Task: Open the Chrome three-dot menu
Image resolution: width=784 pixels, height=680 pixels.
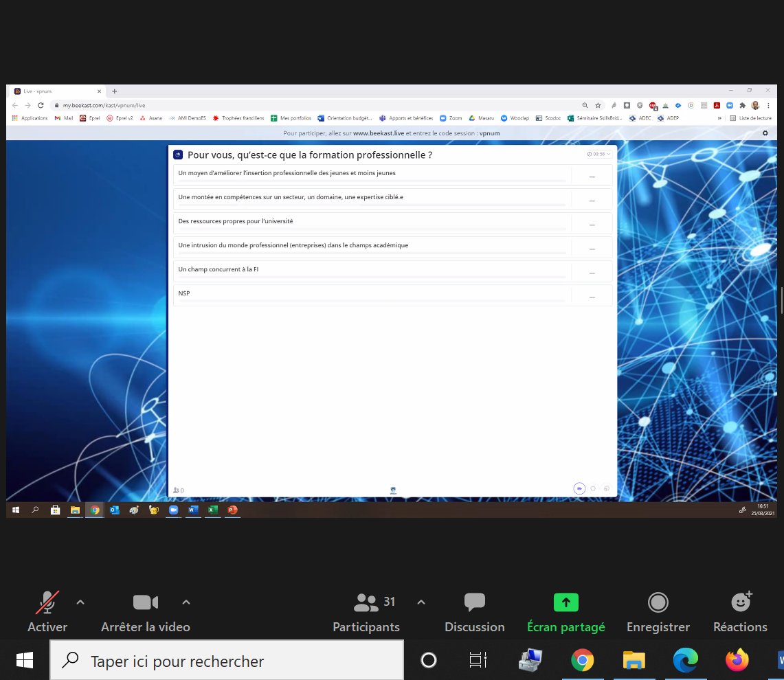Action: pos(768,105)
